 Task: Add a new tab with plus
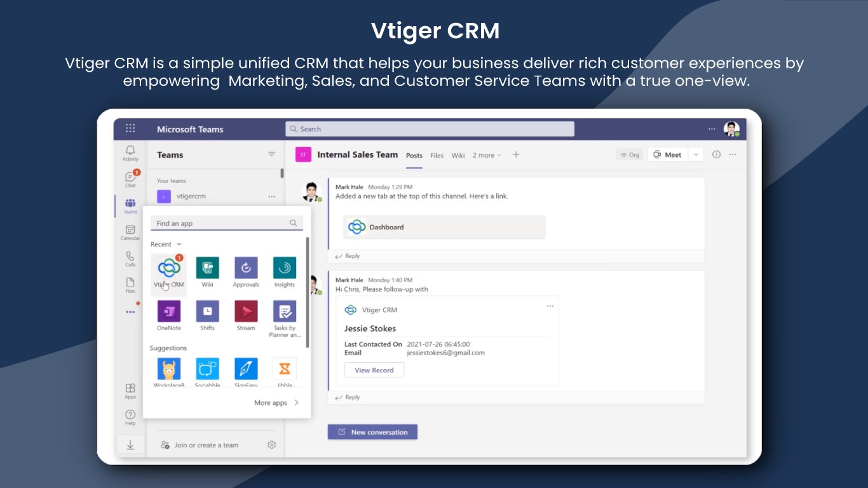(x=516, y=154)
